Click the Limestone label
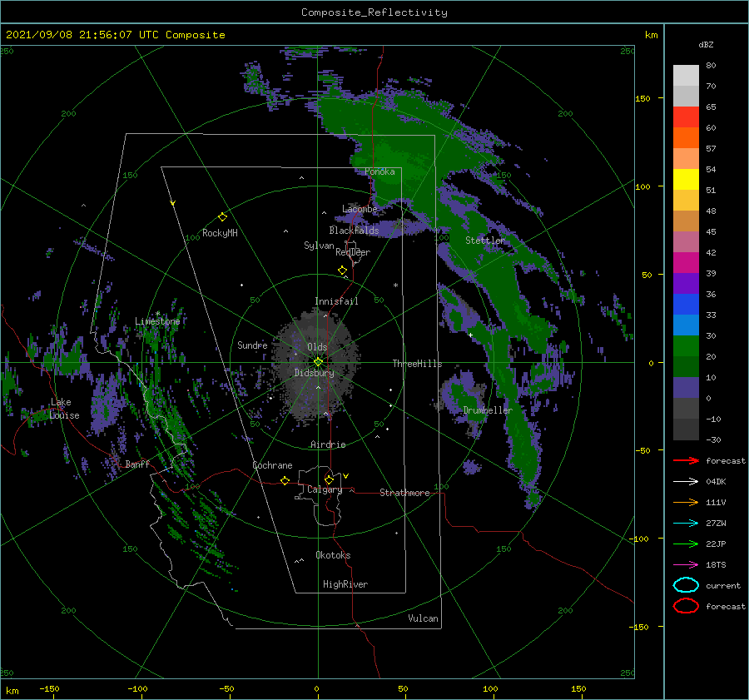 (157, 321)
